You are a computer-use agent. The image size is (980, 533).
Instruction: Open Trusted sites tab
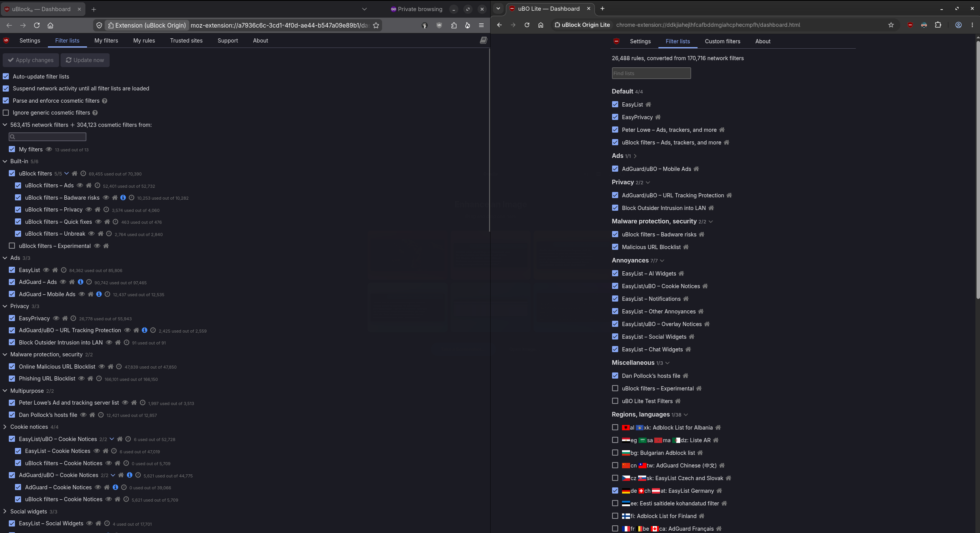click(x=186, y=41)
